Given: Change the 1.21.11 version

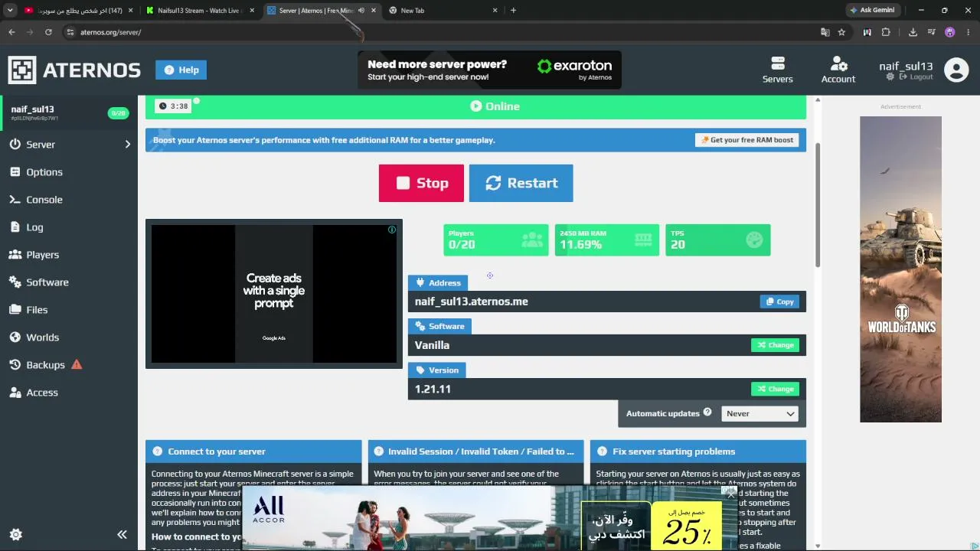Looking at the screenshot, I should (775, 389).
